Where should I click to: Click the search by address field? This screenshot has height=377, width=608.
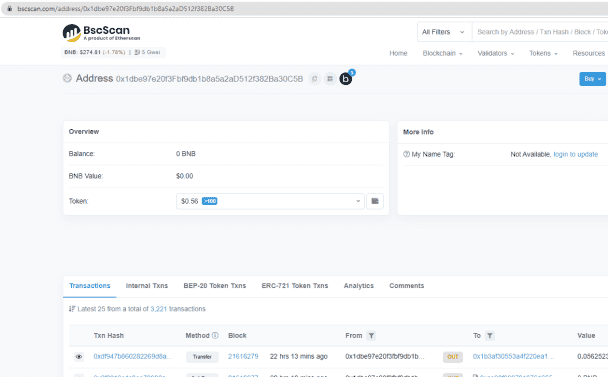(540, 32)
